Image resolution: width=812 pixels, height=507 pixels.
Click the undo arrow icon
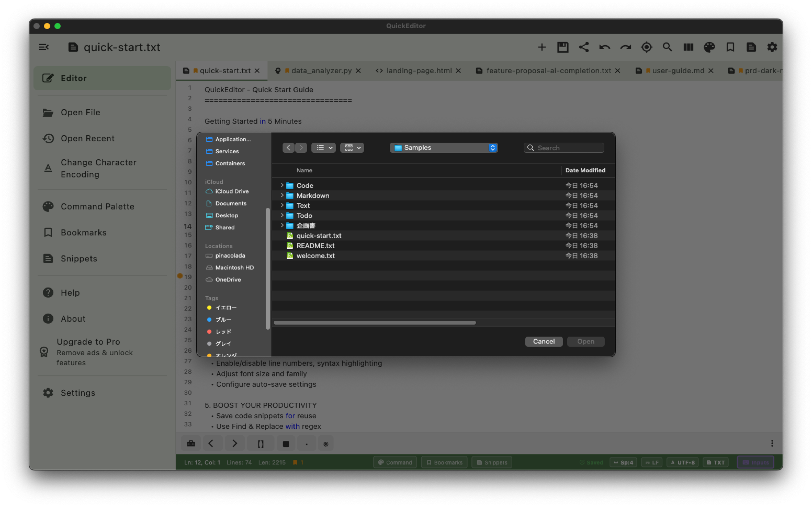point(605,47)
